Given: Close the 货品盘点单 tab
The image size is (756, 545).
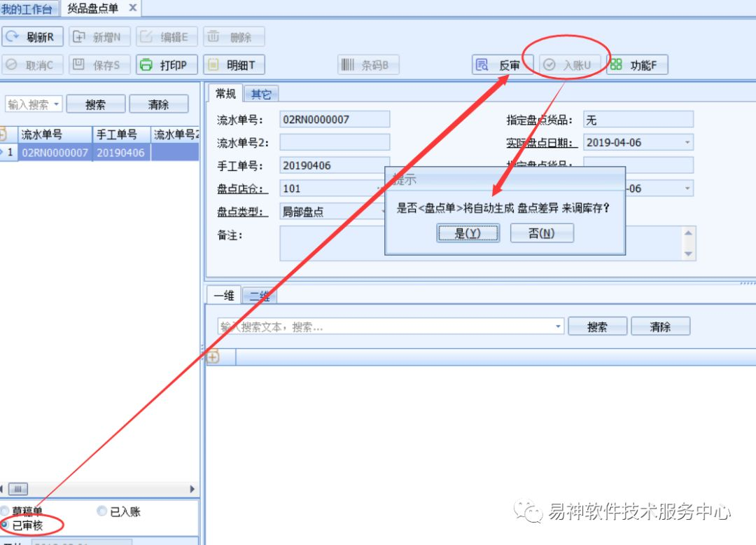Looking at the screenshot, I should coord(133,8).
